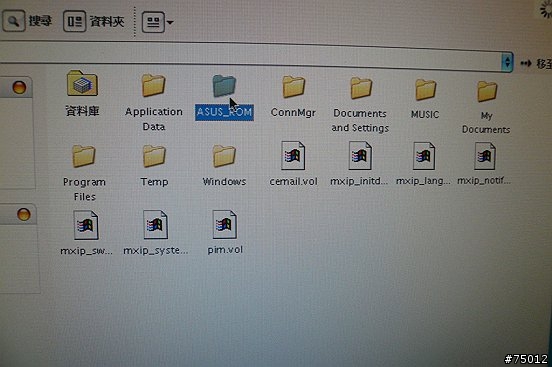552x367 pixels.
Task: Select the mxip_syste... file icon
Action: pos(155,224)
